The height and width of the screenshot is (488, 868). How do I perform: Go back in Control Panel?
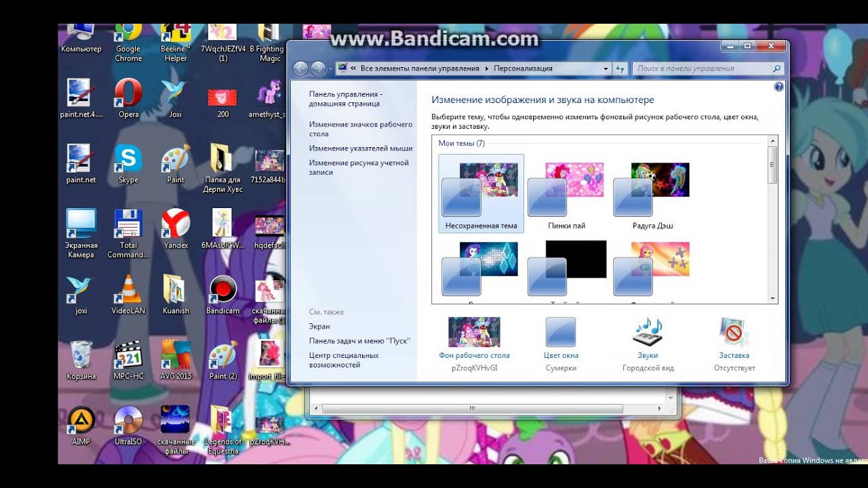click(300, 68)
